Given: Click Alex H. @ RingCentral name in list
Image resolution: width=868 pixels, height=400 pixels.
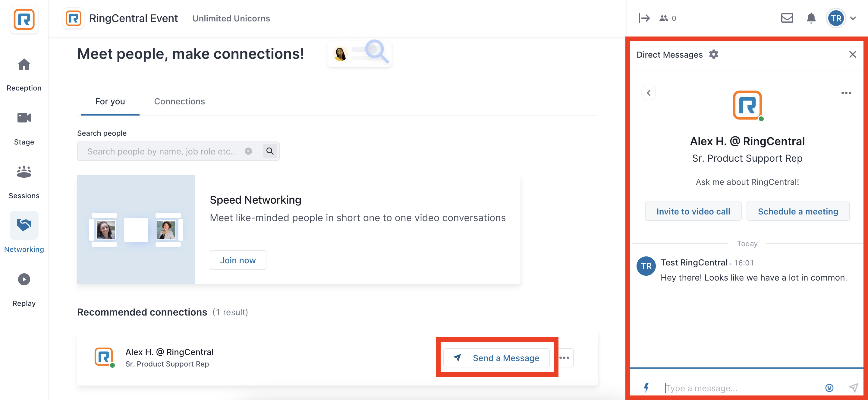Looking at the screenshot, I should point(169,352).
